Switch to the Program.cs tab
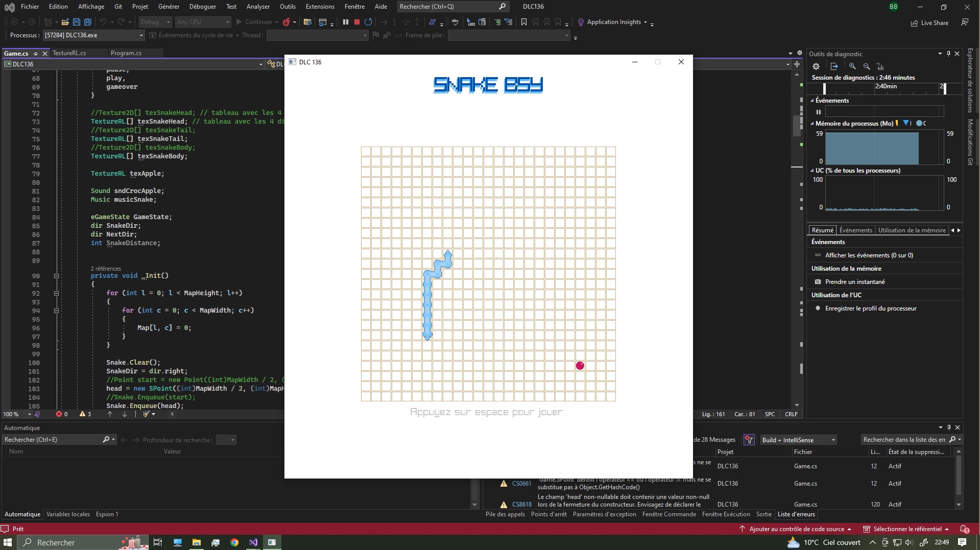Screen dimensions: 980x550 pyautogui.click(x=126, y=53)
